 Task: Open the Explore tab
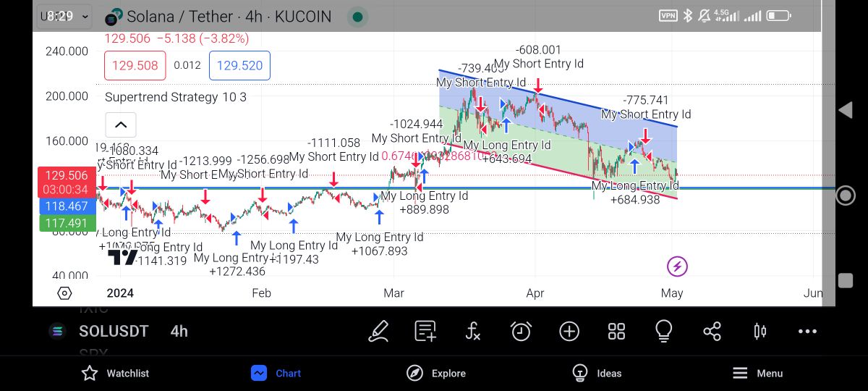tap(435, 373)
